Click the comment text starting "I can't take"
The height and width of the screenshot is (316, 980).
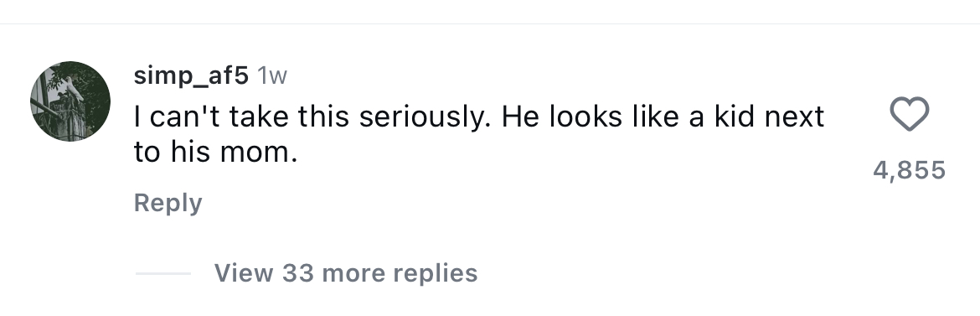479,135
